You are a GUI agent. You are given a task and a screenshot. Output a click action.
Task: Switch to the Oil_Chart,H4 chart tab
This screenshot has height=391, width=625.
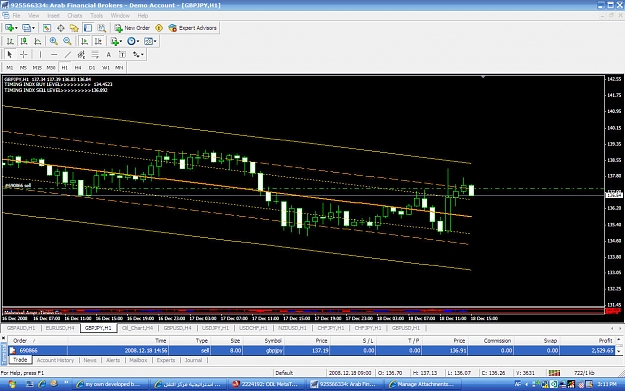pyautogui.click(x=138, y=328)
